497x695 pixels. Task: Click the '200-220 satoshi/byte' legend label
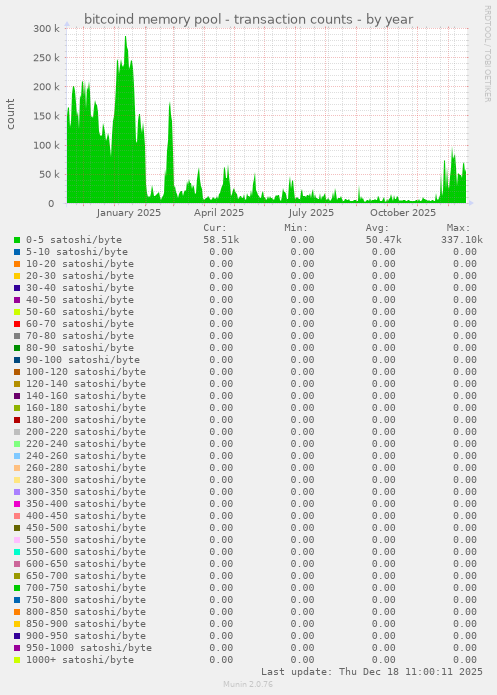(x=86, y=431)
